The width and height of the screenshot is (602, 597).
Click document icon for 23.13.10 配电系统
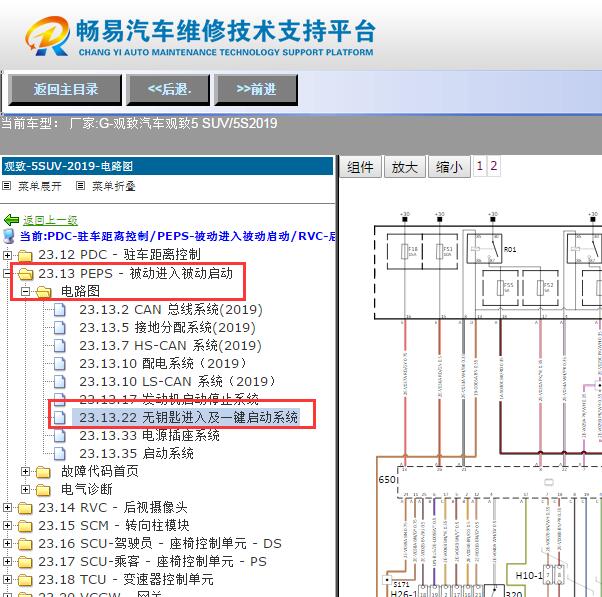(60, 364)
